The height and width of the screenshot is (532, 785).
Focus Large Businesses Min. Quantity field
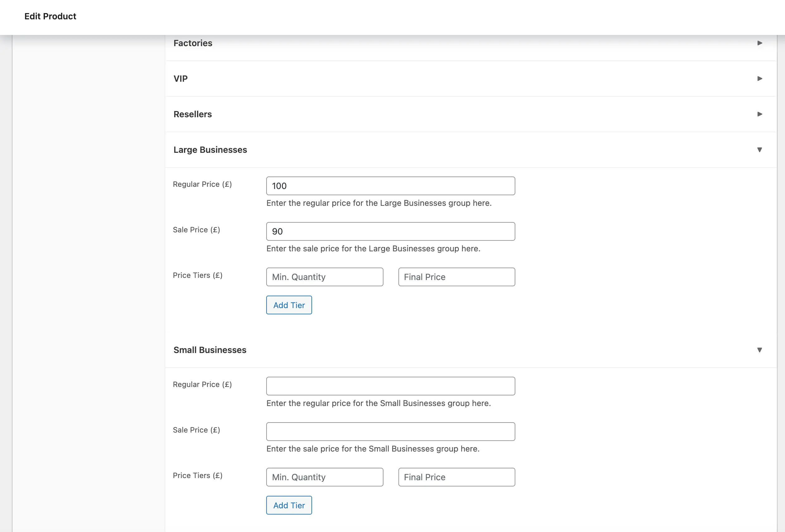pyautogui.click(x=325, y=277)
